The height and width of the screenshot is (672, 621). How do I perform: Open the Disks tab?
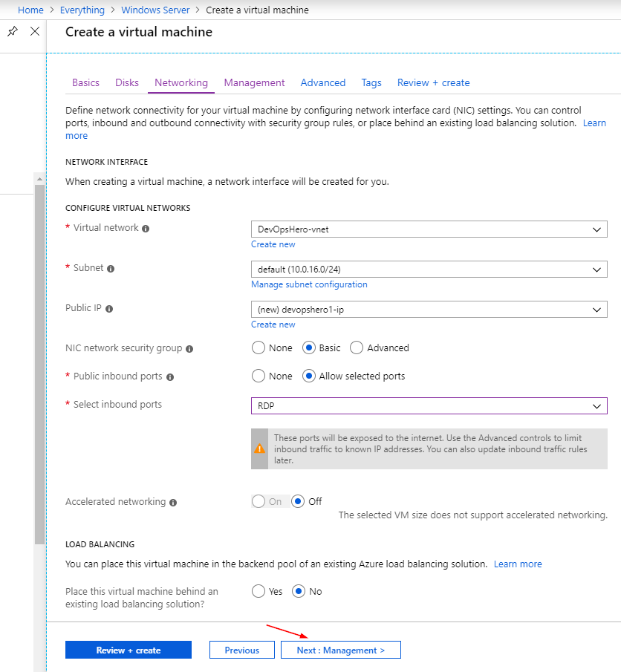(x=127, y=82)
